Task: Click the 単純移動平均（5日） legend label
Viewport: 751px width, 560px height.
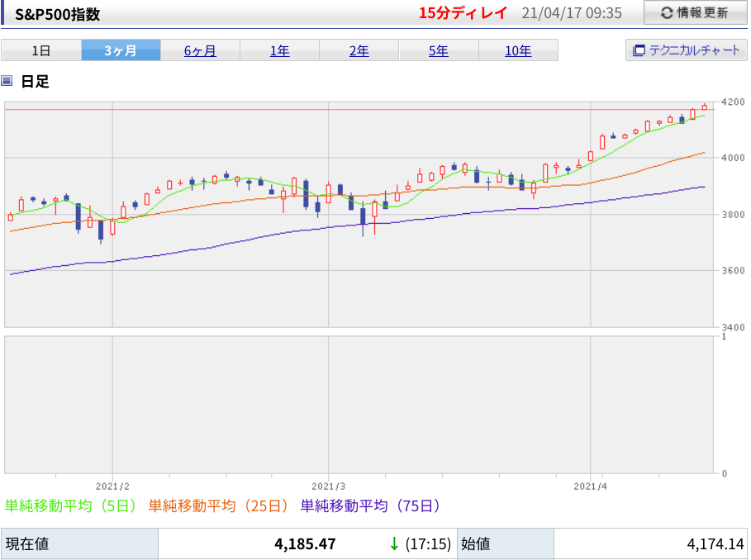Action: [x=71, y=506]
